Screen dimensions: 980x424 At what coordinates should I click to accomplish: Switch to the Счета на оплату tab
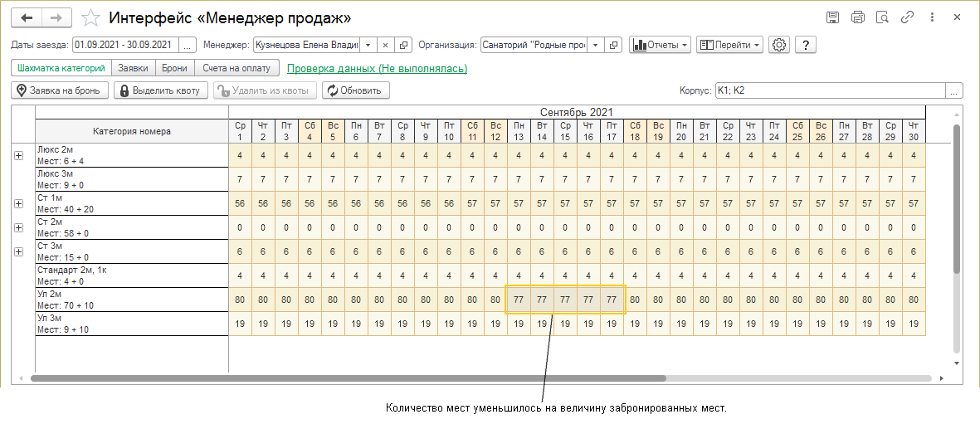236,67
